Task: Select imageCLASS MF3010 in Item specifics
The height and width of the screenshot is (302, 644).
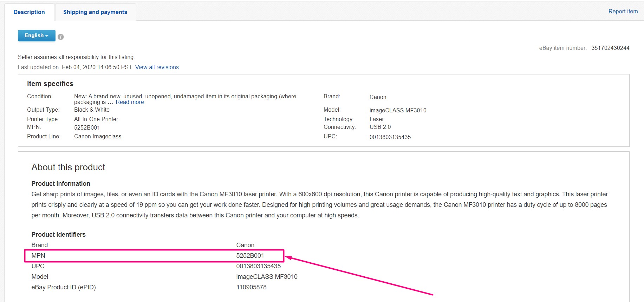Action: point(398,110)
